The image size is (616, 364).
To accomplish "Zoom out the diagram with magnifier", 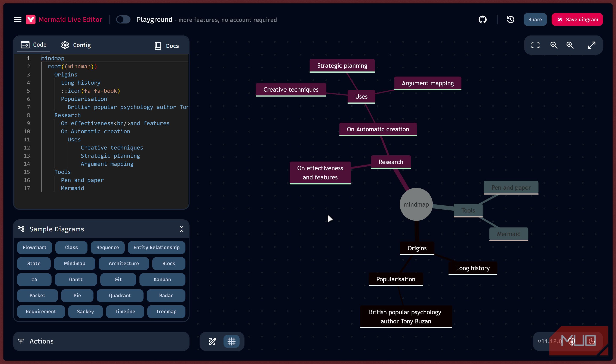I will 554,45.
